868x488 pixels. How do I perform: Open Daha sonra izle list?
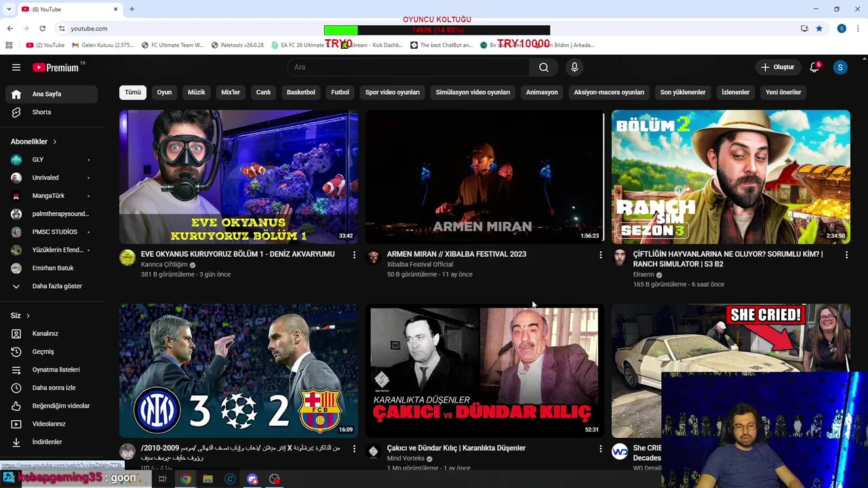tap(52, 388)
